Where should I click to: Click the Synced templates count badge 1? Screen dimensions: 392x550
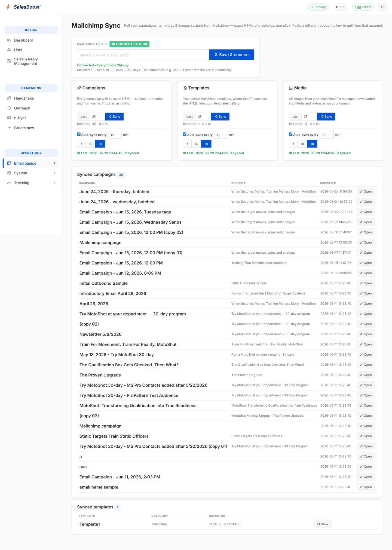tap(117, 507)
